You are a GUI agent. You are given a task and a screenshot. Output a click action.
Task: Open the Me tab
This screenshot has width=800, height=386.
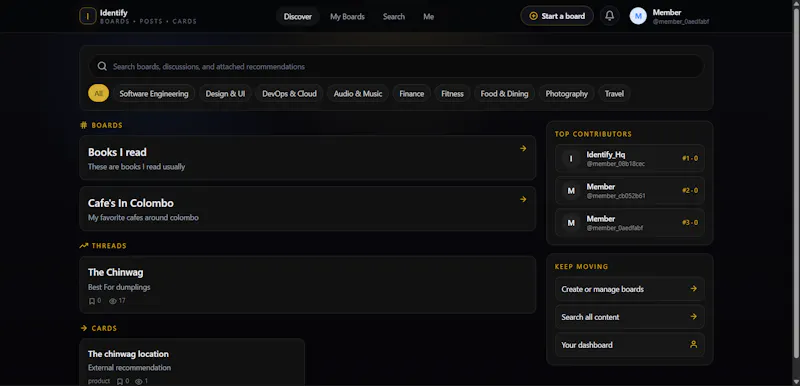click(x=428, y=16)
